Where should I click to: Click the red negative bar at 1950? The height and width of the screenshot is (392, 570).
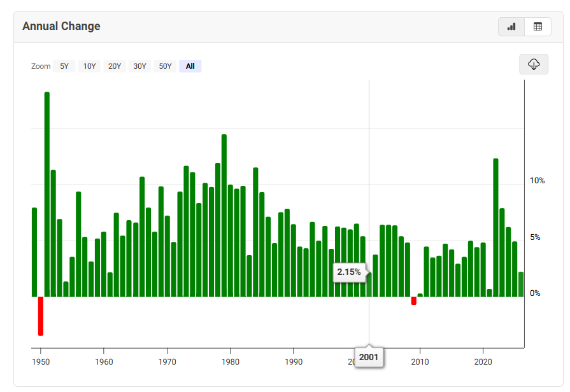click(x=41, y=316)
